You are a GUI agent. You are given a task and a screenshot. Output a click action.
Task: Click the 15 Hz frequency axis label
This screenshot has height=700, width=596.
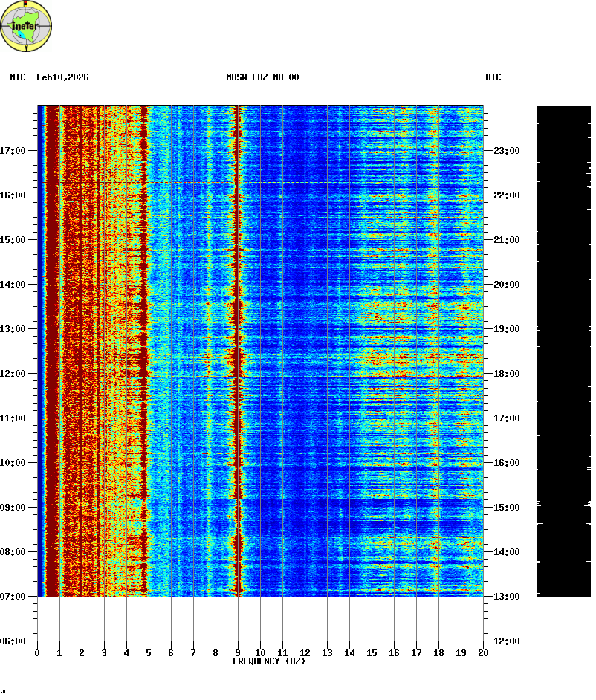click(372, 653)
